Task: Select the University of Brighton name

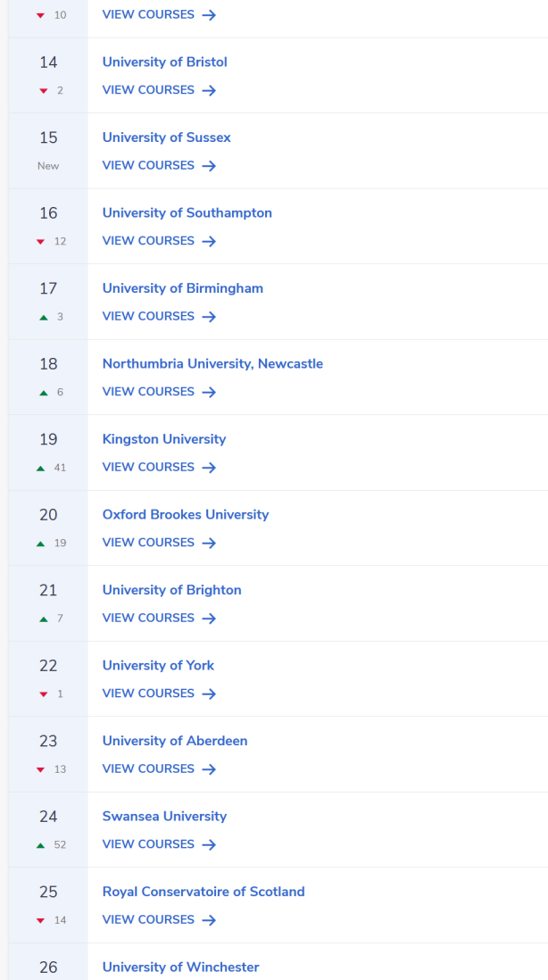Action: click(172, 590)
